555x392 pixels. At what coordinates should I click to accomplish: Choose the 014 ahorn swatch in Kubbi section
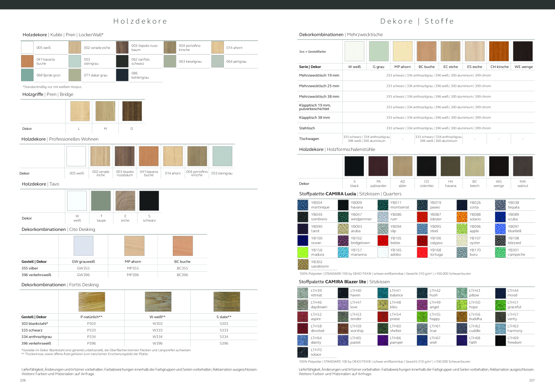click(x=217, y=47)
